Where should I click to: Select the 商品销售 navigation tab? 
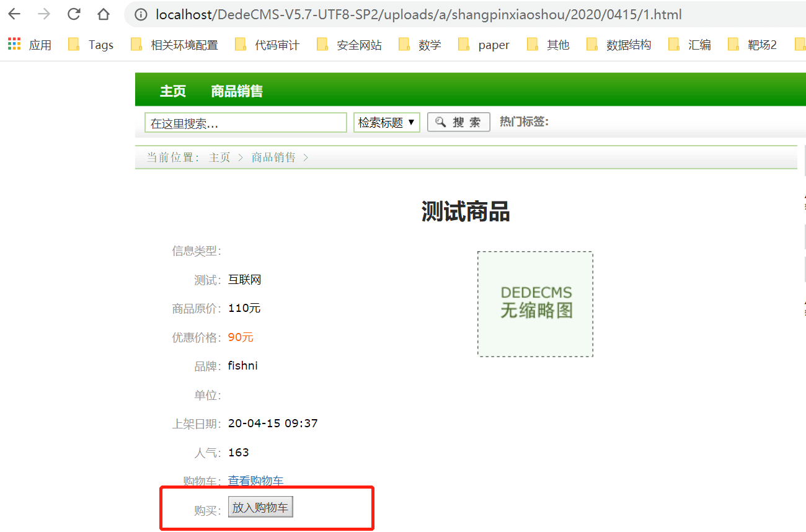click(237, 91)
